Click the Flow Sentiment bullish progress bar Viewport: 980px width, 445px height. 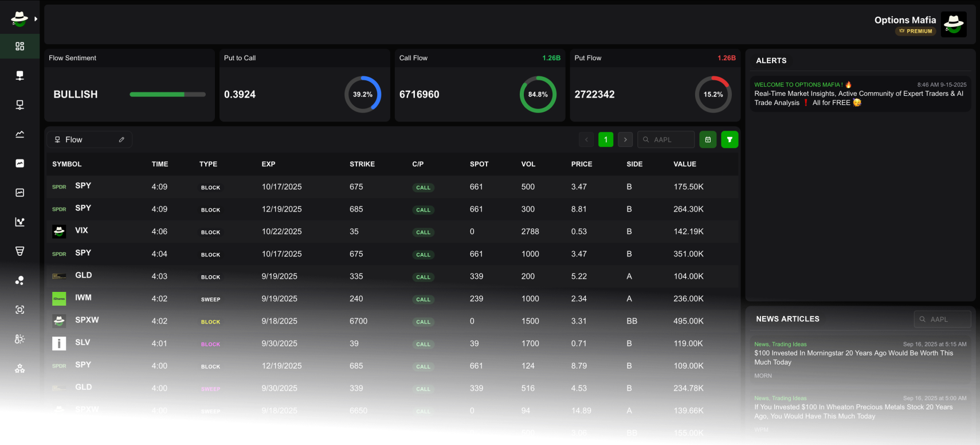coord(167,95)
